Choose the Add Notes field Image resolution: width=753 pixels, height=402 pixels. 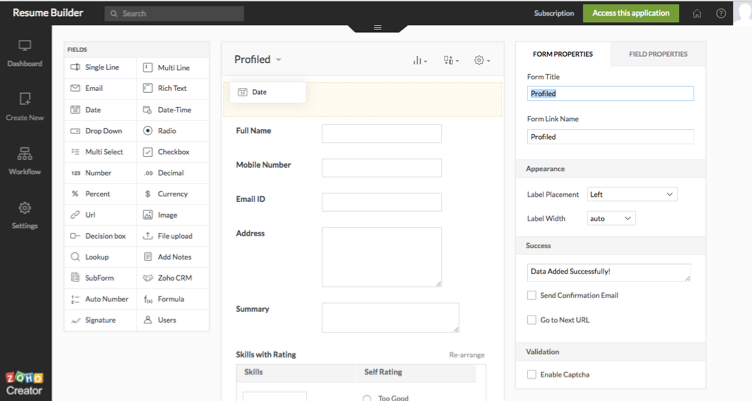[173, 257]
